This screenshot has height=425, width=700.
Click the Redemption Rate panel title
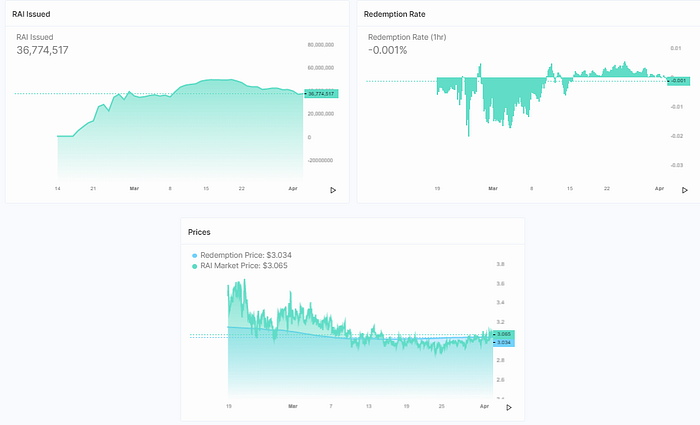coord(394,14)
